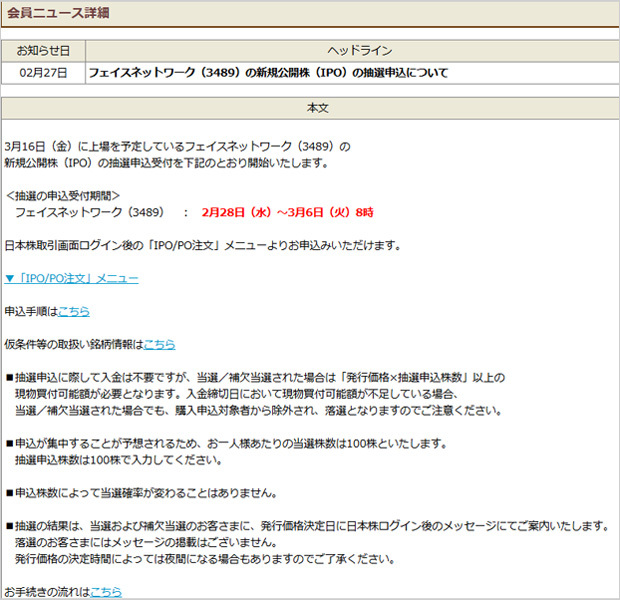Screen dimensions: 620x600
Task: Click the line 抽選申込株数は100株で入力してください
Action: pos(119,460)
